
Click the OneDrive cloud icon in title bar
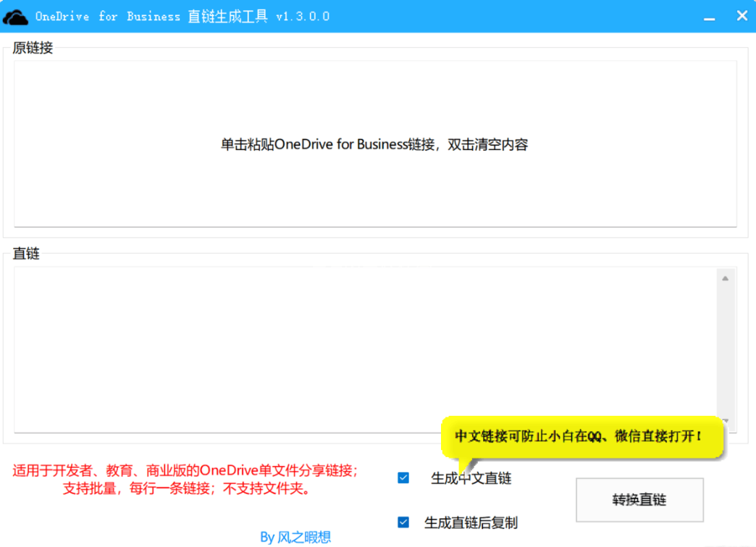coord(15,17)
